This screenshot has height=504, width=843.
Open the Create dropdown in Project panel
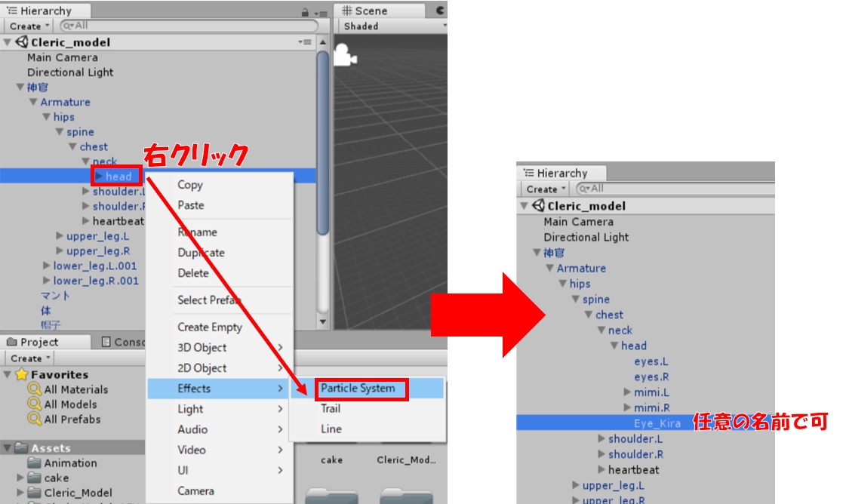pos(30,358)
